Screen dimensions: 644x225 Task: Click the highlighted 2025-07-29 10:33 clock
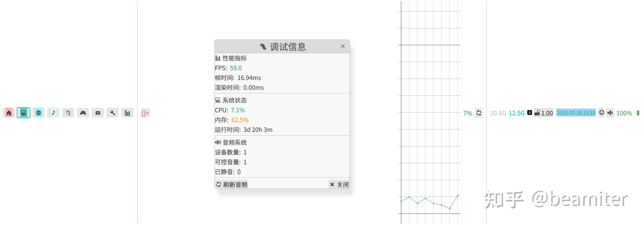(x=575, y=113)
